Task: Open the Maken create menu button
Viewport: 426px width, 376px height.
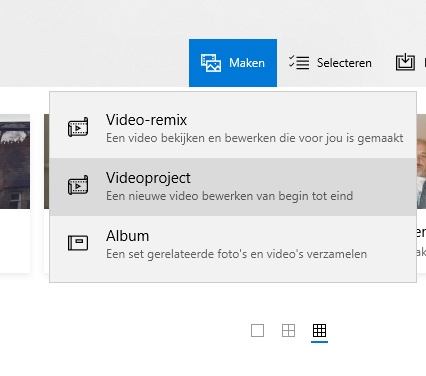Action: pyautogui.click(x=233, y=63)
